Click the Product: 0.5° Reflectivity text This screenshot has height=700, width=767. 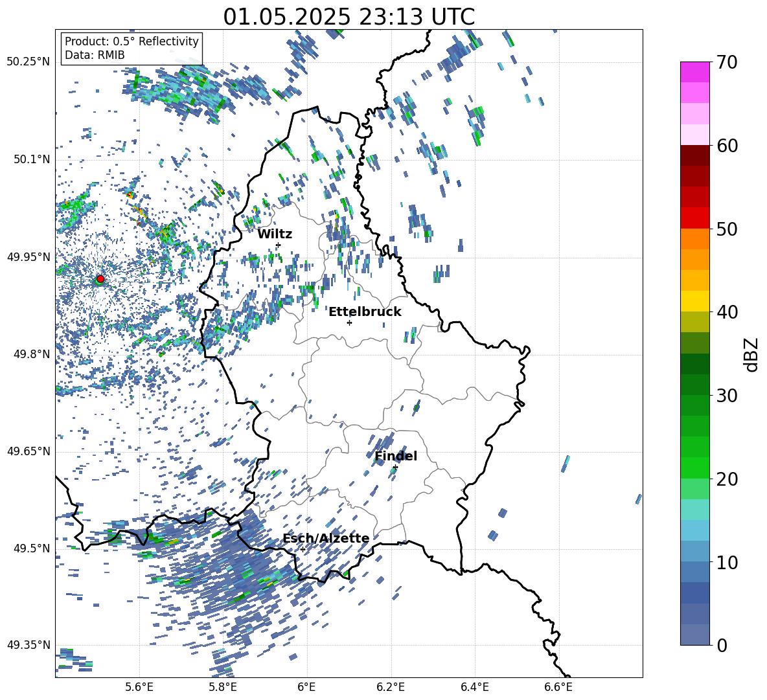132,41
